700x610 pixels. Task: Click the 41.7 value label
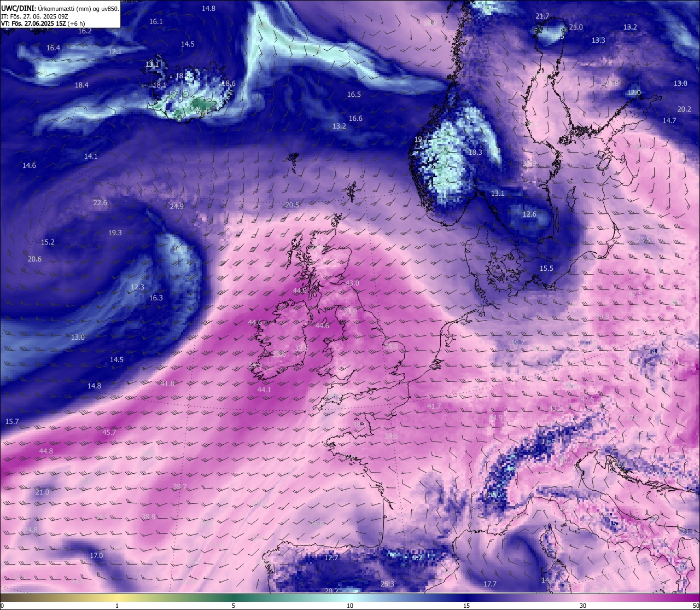434,406
